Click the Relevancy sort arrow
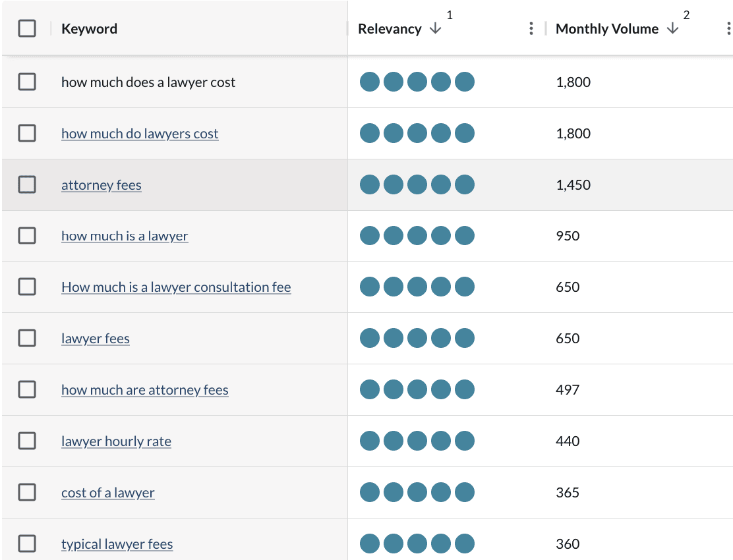Viewport: 733px width, 560px height. [435, 30]
